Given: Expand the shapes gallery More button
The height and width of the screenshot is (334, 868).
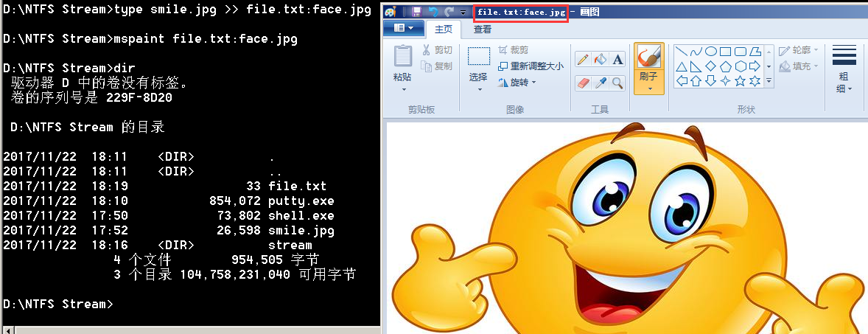Looking at the screenshot, I should (769, 81).
